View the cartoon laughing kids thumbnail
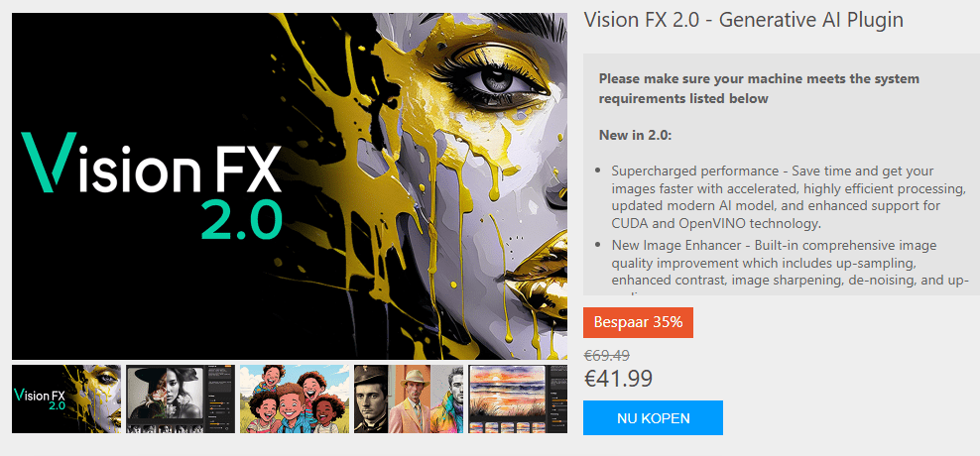The height and width of the screenshot is (456, 980). (295, 399)
